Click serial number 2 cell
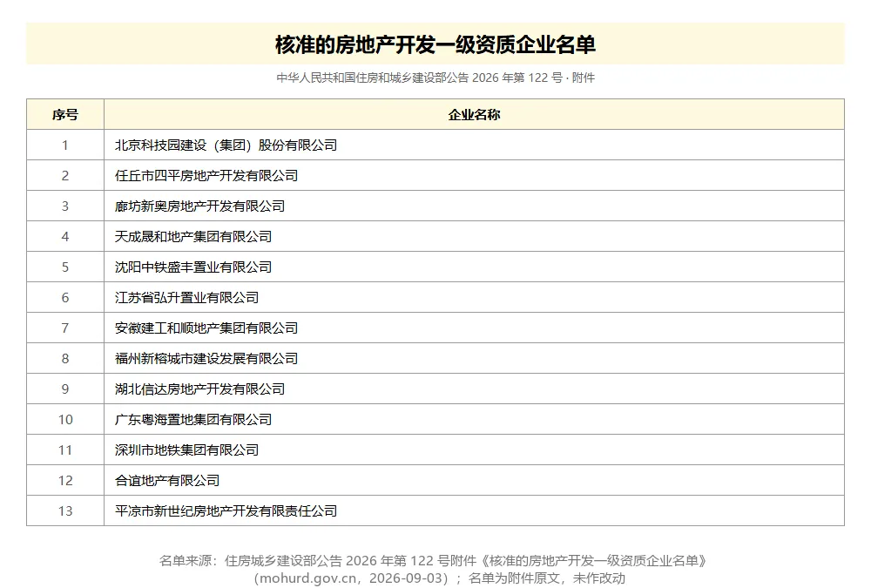871x588 pixels. pos(65,176)
